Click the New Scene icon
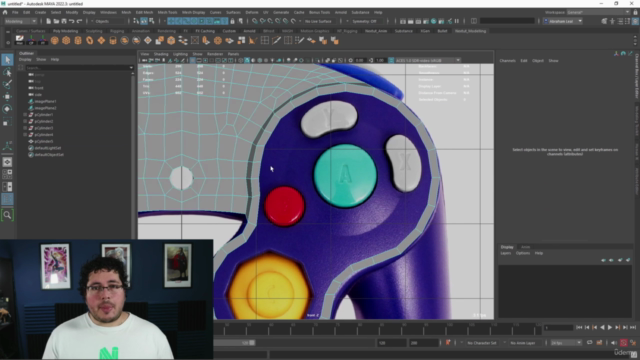The height and width of the screenshot is (360, 640). pos(48,21)
